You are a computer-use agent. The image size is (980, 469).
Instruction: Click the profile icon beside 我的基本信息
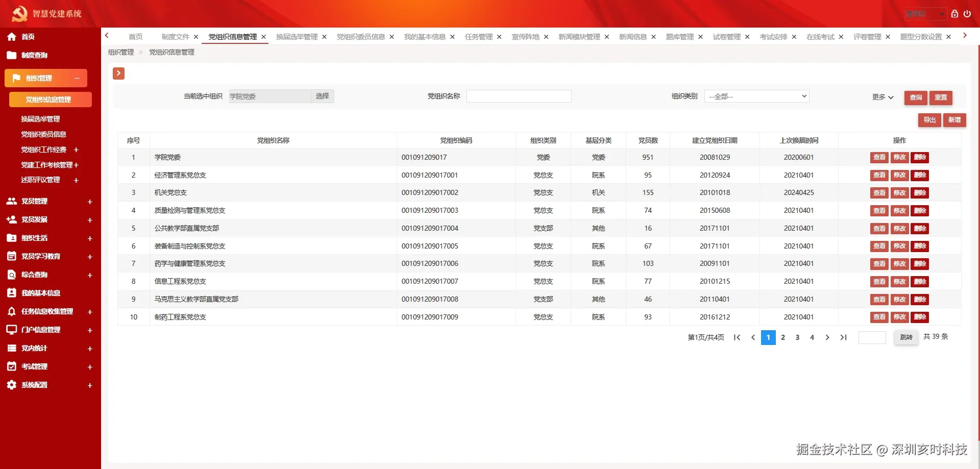point(12,293)
